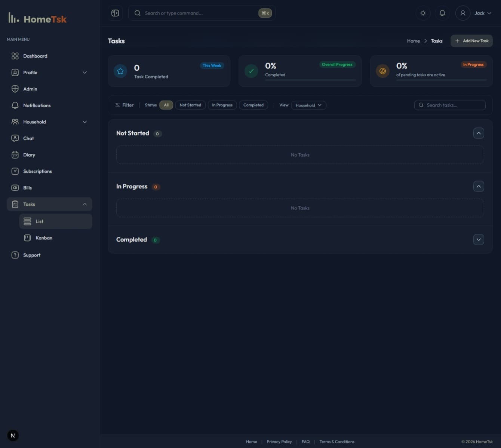Click Add New Task button
This screenshot has height=448, width=501.
[471, 41]
